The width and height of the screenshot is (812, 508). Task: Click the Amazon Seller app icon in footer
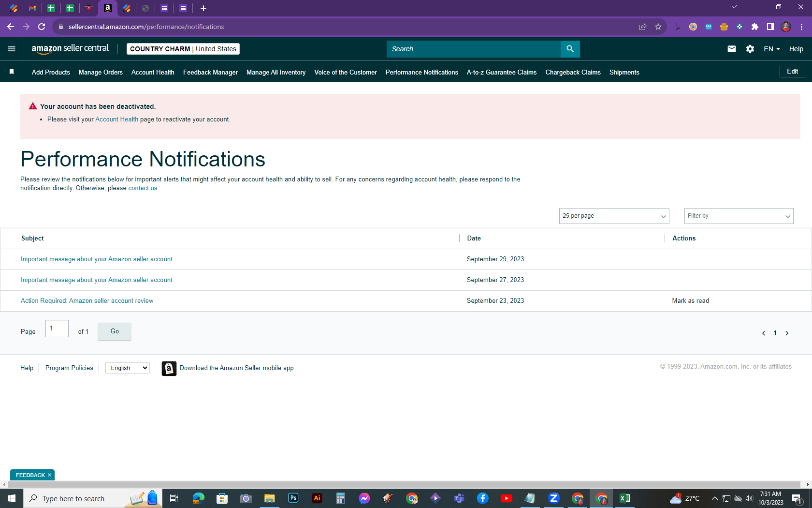169,368
